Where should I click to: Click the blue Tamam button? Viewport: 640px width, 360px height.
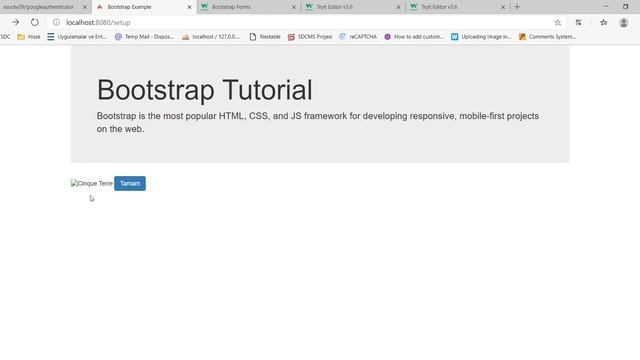point(130,183)
